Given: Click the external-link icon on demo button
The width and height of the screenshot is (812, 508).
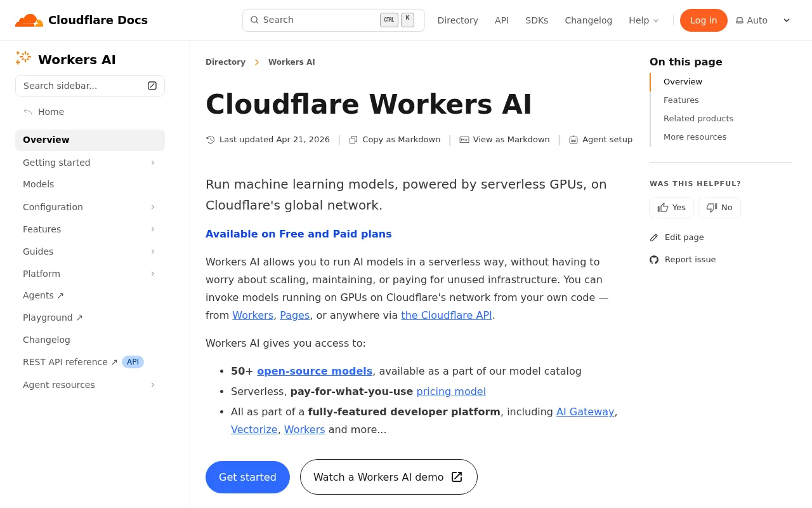Looking at the screenshot, I should pyautogui.click(x=457, y=477).
